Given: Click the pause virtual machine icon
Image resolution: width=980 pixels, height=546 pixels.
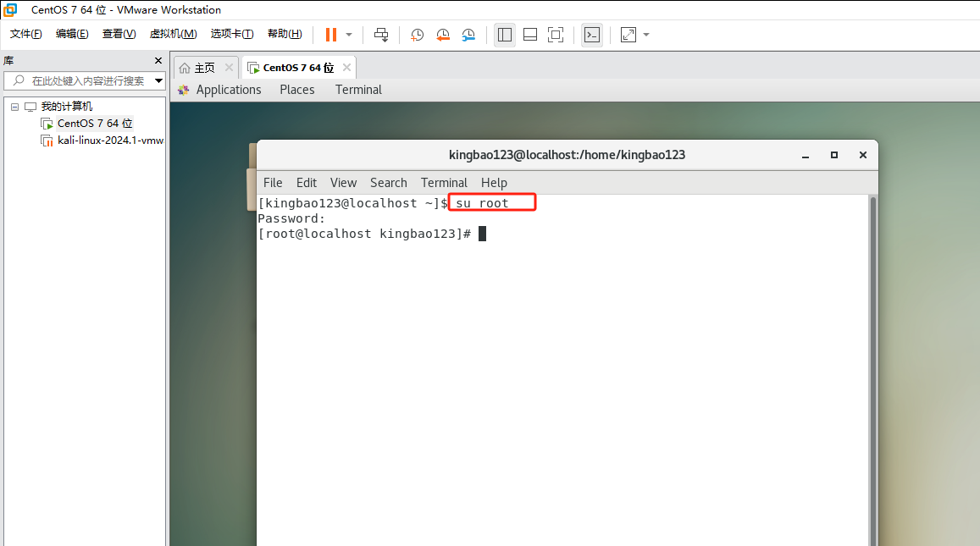Looking at the screenshot, I should 331,35.
